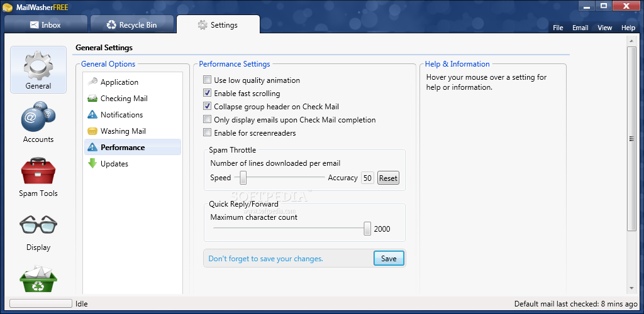Open the Help menu

point(628,28)
